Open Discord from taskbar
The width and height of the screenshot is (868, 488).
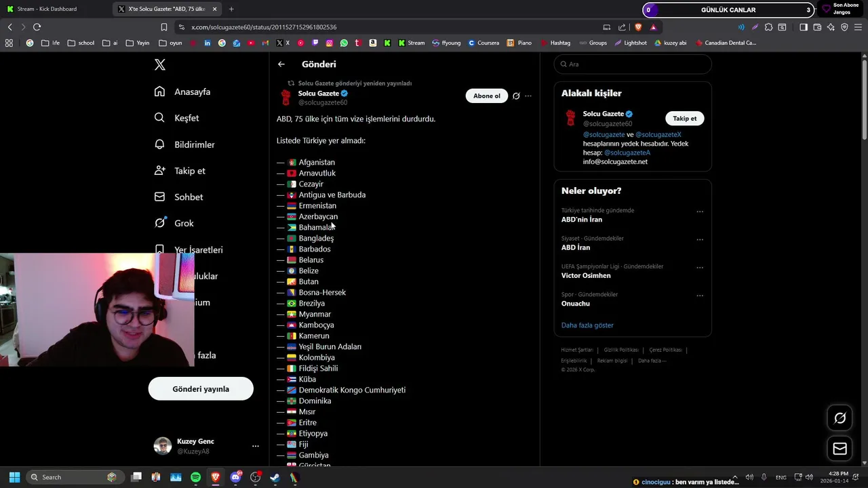[x=235, y=477]
